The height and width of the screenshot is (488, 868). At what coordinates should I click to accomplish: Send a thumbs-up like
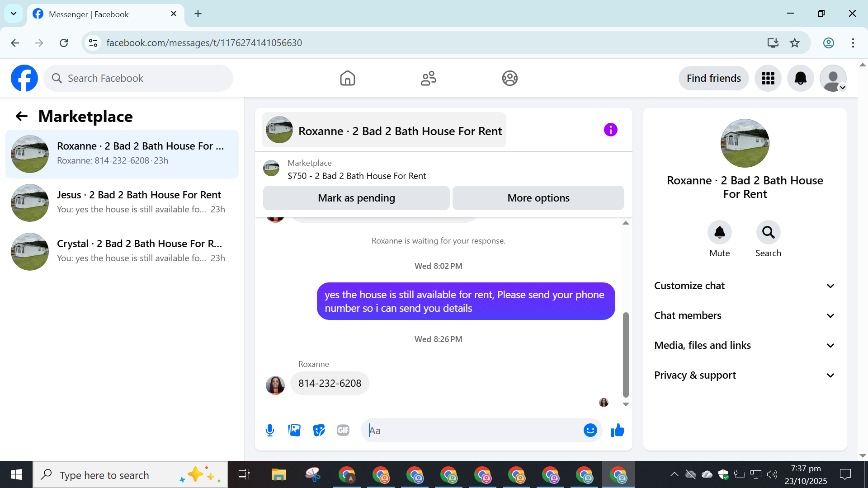[617, 430]
